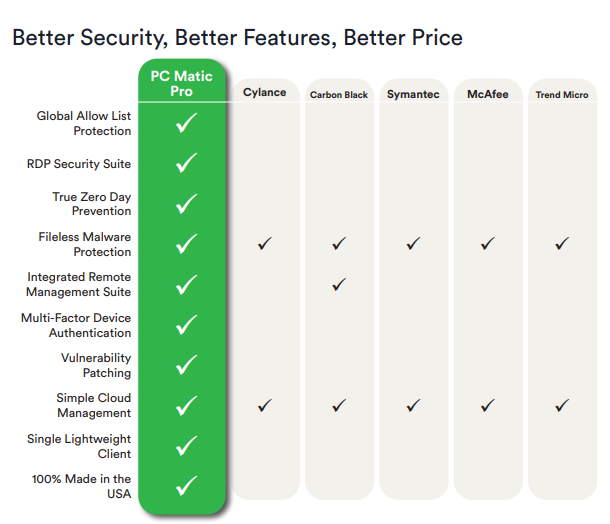Click the PC Matic Pro Global Allow List checkmark
Screen dimensions: 610x524
click(186, 123)
